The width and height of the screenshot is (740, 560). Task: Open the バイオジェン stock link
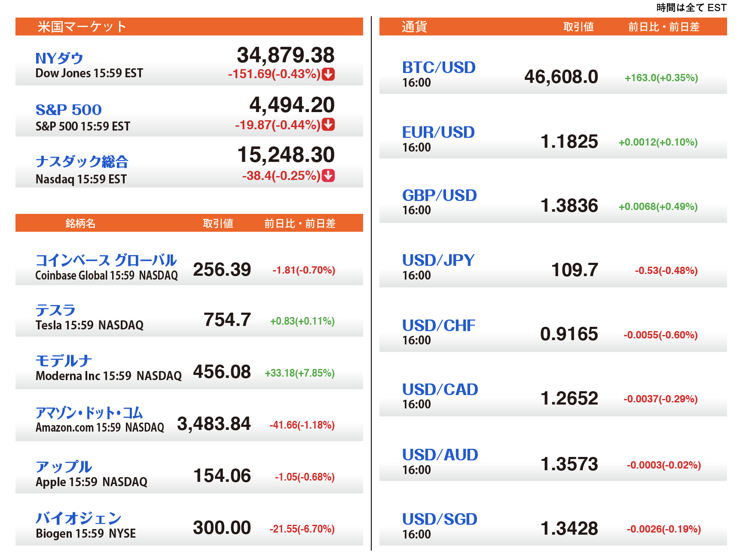pyautogui.click(x=78, y=518)
